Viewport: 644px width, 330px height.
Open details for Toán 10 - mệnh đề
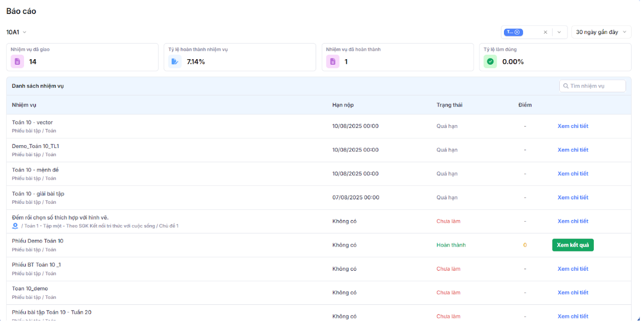coord(573,174)
